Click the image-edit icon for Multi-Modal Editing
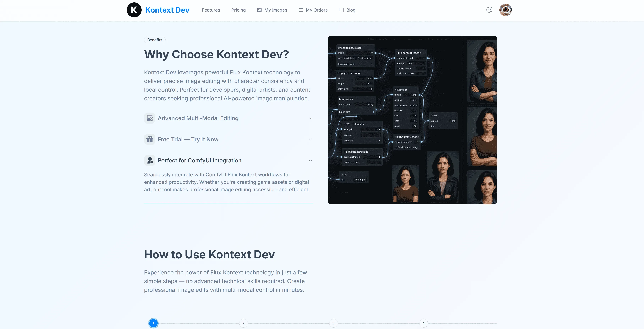Image resolution: width=644 pixels, height=329 pixels. pyautogui.click(x=150, y=118)
